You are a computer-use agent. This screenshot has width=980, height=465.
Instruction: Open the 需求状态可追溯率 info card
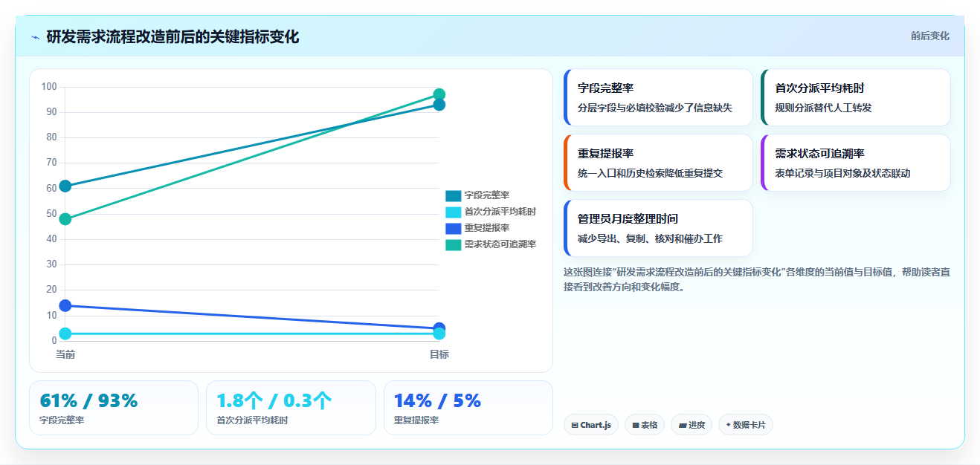856,163
